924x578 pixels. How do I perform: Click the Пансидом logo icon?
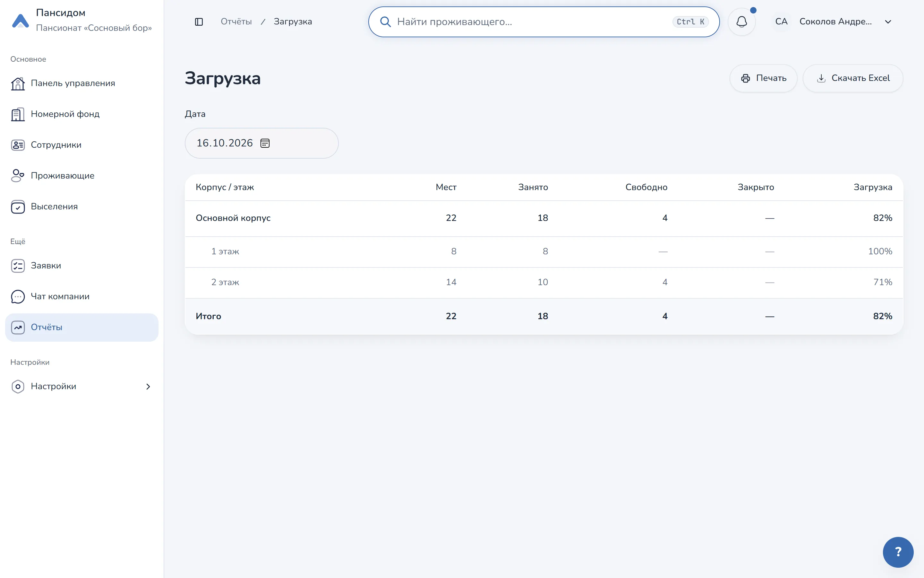click(21, 21)
